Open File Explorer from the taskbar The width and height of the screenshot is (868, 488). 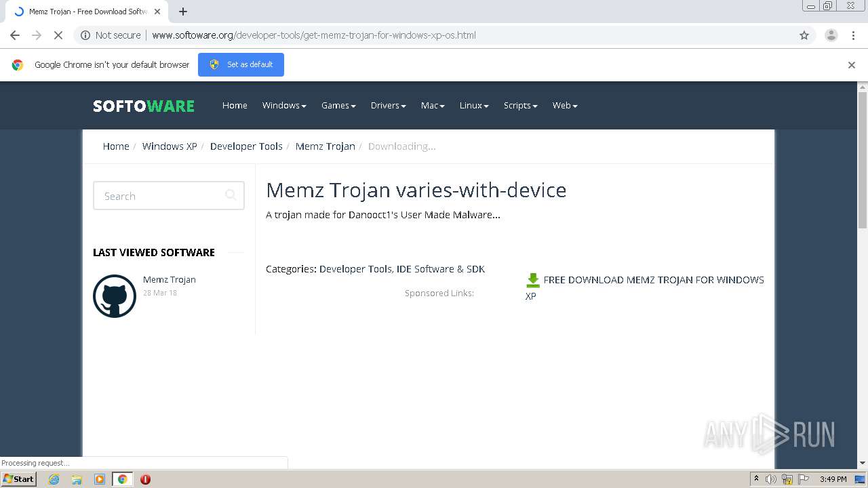[77, 479]
